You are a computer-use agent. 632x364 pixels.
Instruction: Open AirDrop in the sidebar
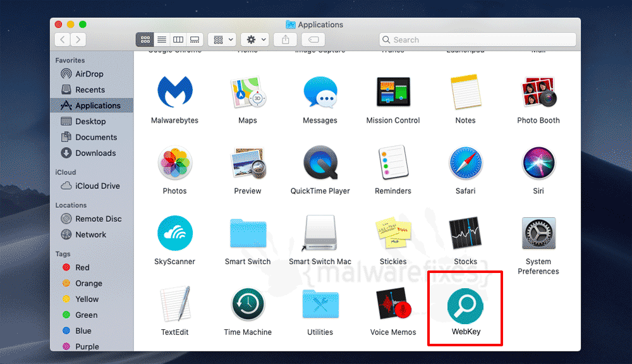point(92,74)
